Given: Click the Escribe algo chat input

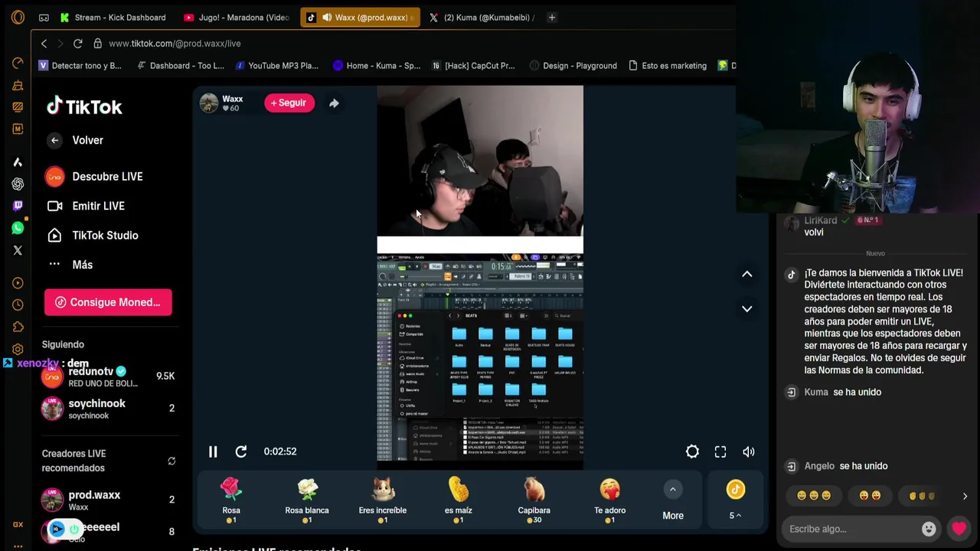Looking at the screenshot, I should (851, 529).
